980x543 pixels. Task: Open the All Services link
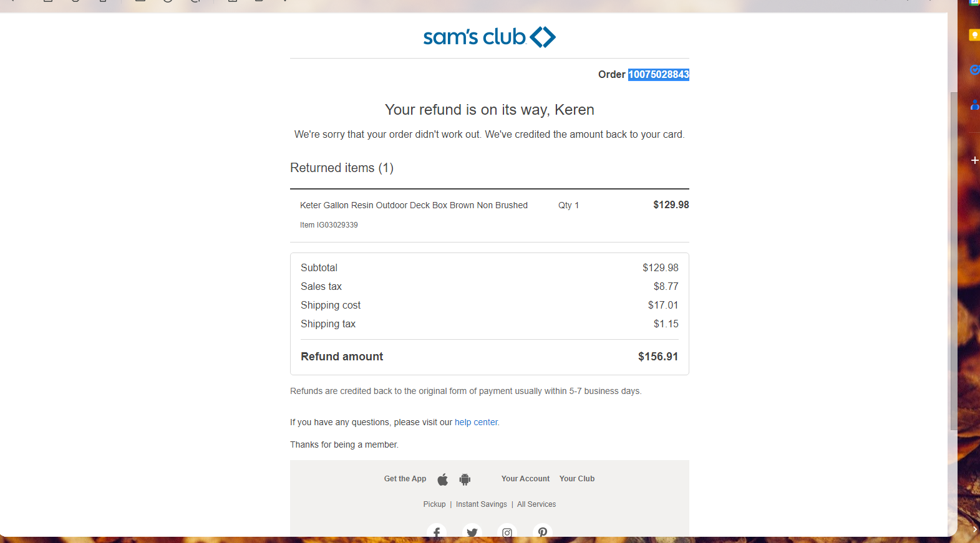536,504
